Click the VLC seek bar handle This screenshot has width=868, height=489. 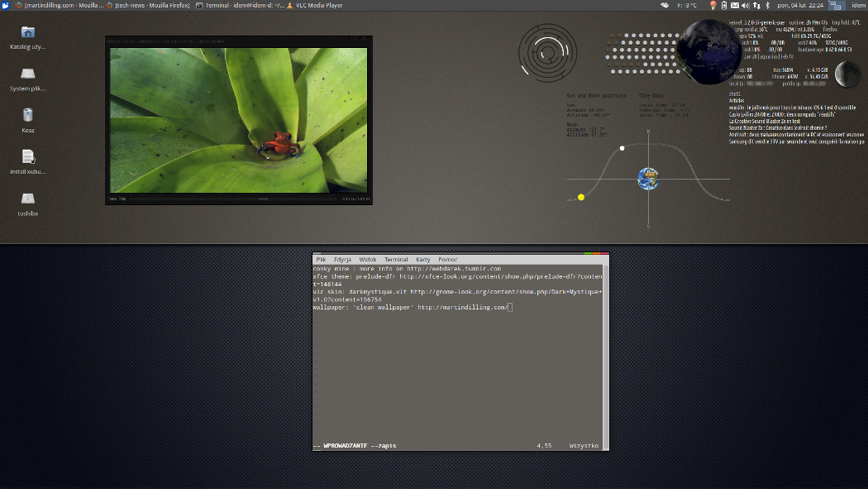click(x=264, y=199)
